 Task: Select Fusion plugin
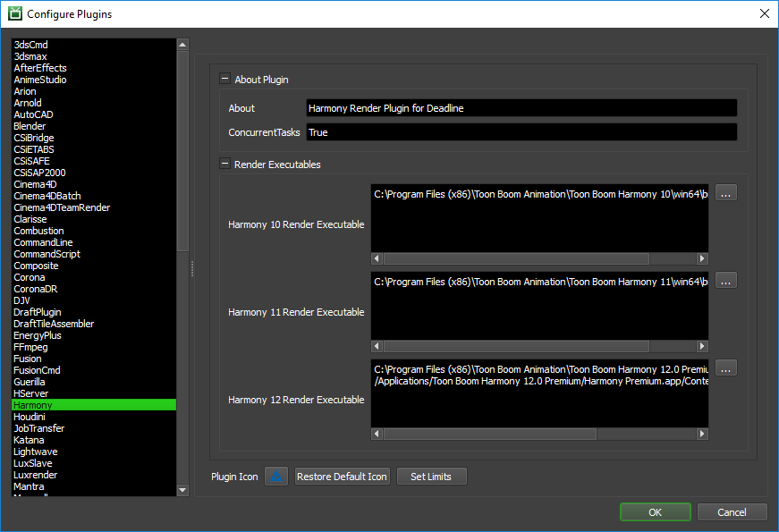point(93,359)
